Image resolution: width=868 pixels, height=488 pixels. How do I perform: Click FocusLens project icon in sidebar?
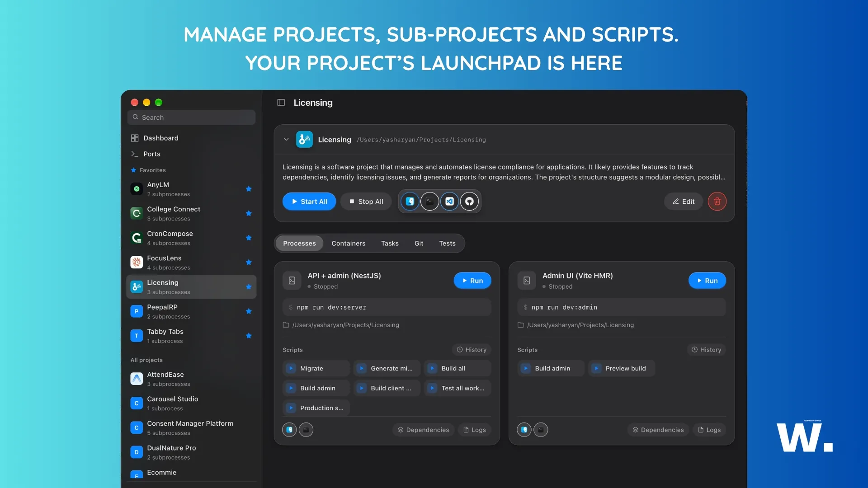(x=137, y=262)
